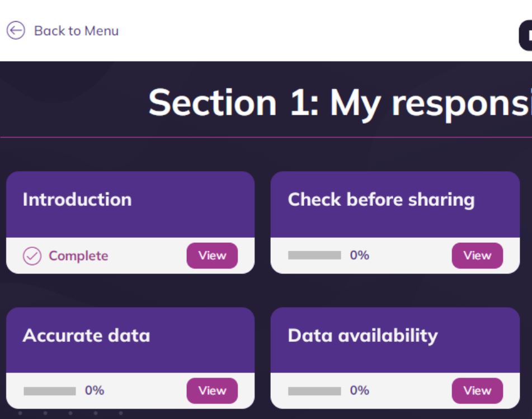Viewport: 532px width, 419px height.
Task: Select the last pagination dot at bottom
Action: [x=121, y=413]
